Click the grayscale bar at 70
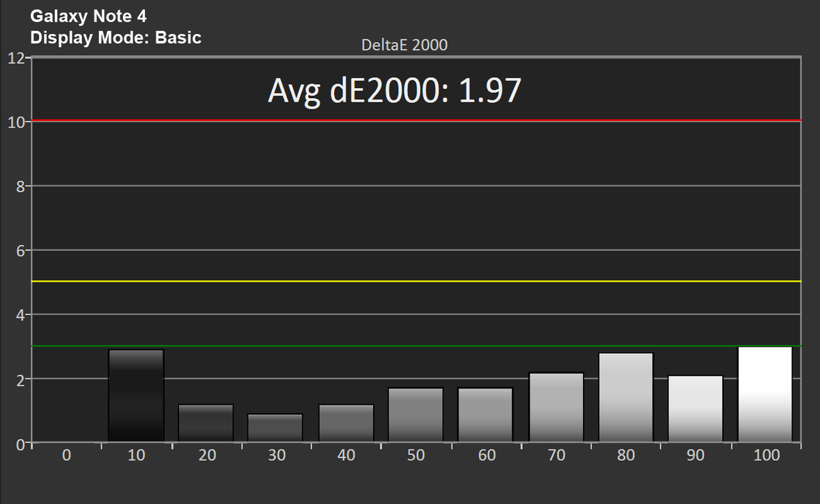 [x=556, y=407]
